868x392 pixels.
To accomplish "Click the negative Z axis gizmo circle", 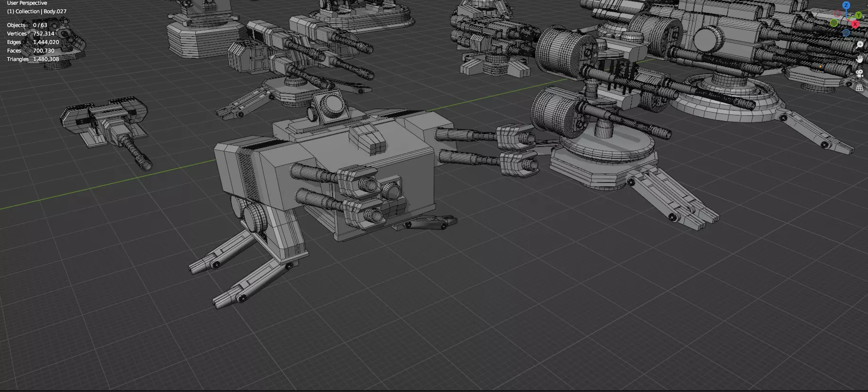I will 846,33.
